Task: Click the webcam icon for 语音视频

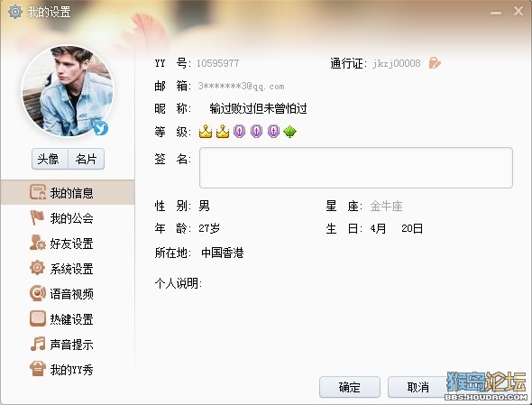Action: tap(37, 293)
